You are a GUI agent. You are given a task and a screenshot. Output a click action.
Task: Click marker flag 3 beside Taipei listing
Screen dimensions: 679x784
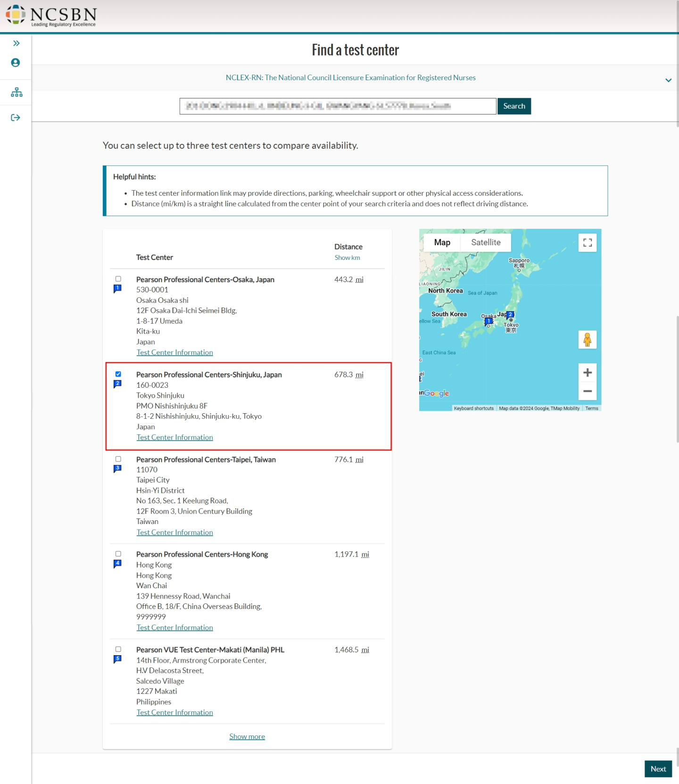(x=117, y=469)
